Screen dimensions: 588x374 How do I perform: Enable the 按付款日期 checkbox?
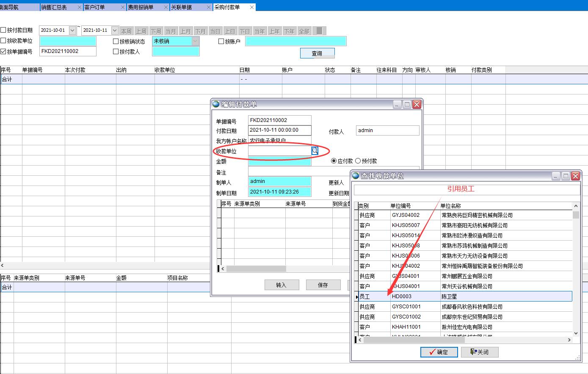click(3, 30)
